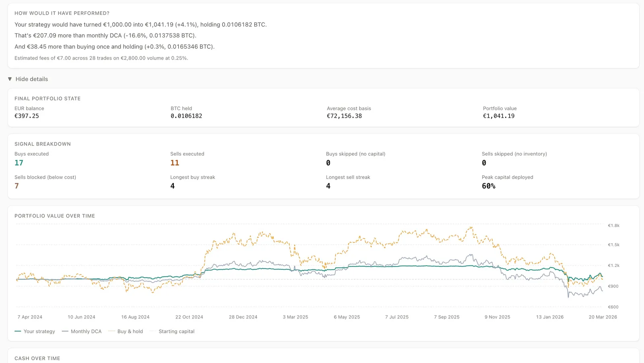The width and height of the screenshot is (644, 363).
Task: Click the Portfolio value €1,041.19 figure
Action: pos(499,116)
